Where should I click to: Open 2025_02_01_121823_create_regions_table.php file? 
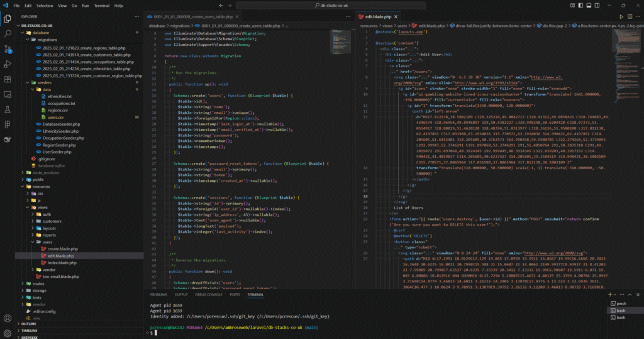tap(84, 48)
